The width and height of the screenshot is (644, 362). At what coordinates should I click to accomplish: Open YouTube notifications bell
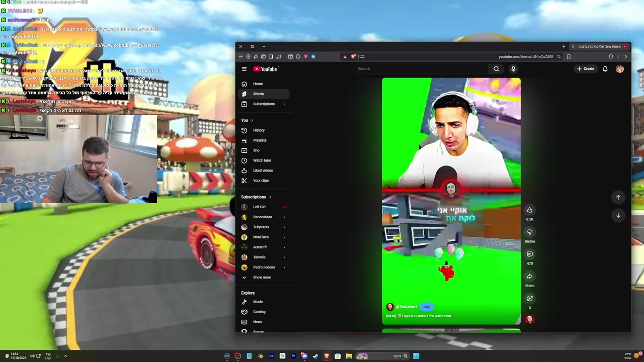pyautogui.click(x=605, y=69)
